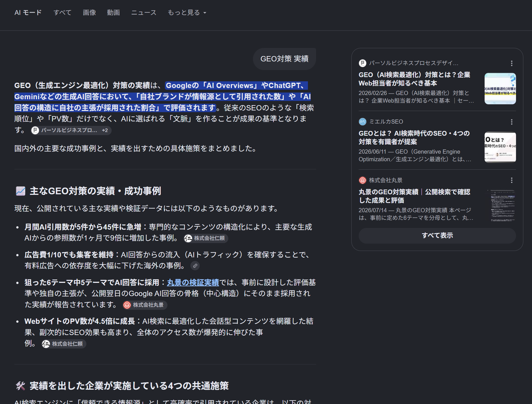Switch to the 画像 tab

tap(89, 13)
